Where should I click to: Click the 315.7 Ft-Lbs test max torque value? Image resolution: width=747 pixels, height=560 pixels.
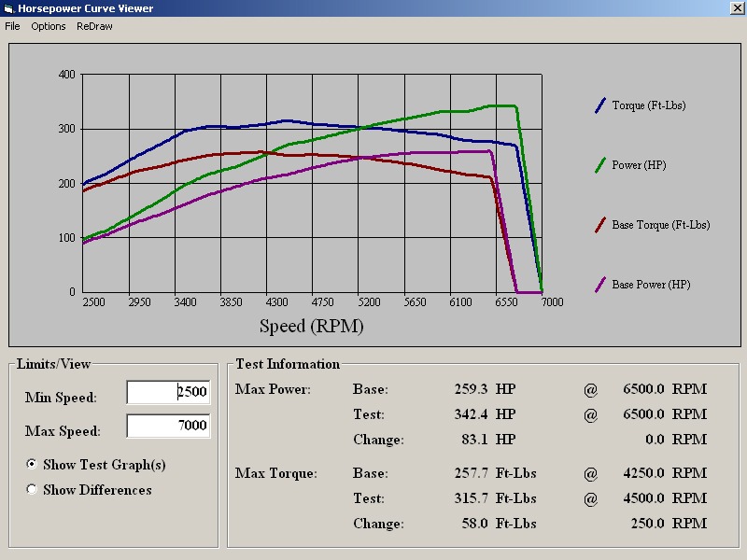pyautogui.click(x=495, y=498)
